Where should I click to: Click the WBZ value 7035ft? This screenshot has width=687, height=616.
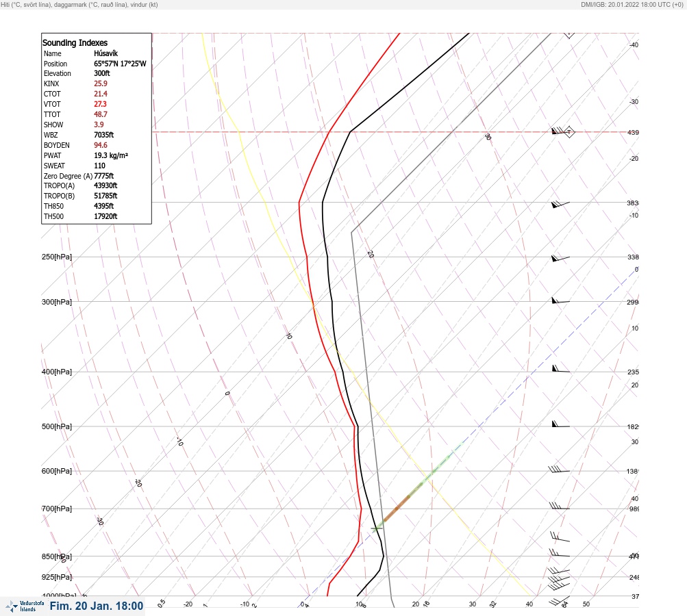tap(104, 135)
